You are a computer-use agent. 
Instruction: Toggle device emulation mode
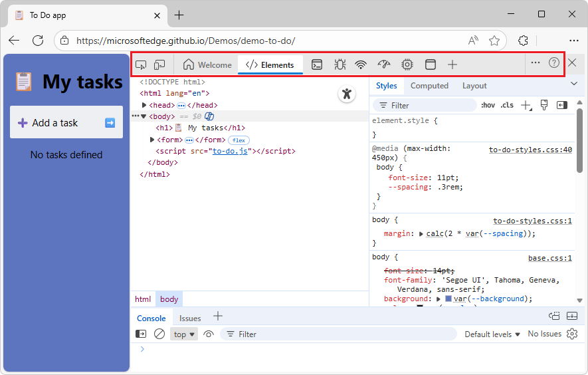159,64
